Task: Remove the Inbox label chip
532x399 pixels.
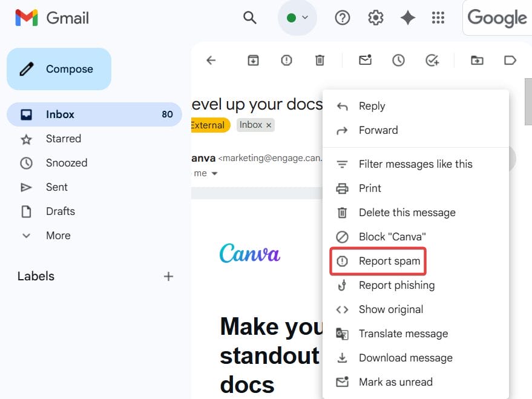Action: click(x=269, y=125)
